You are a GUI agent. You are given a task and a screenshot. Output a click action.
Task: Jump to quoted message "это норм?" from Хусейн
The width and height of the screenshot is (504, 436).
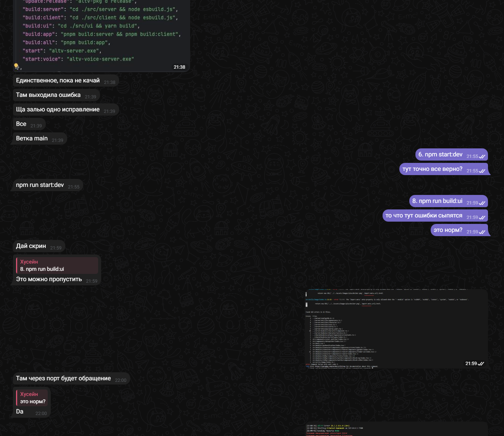click(x=32, y=398)
